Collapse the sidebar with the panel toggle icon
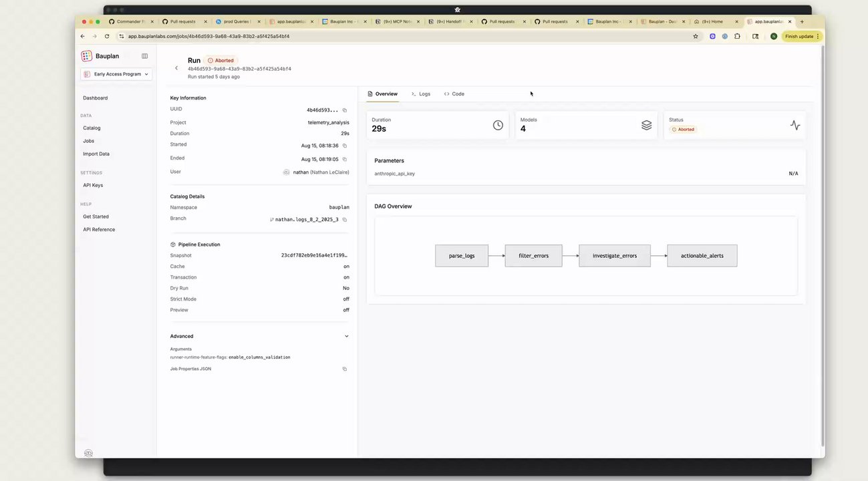This screenshot has height=481, width=868. [144, 56]
